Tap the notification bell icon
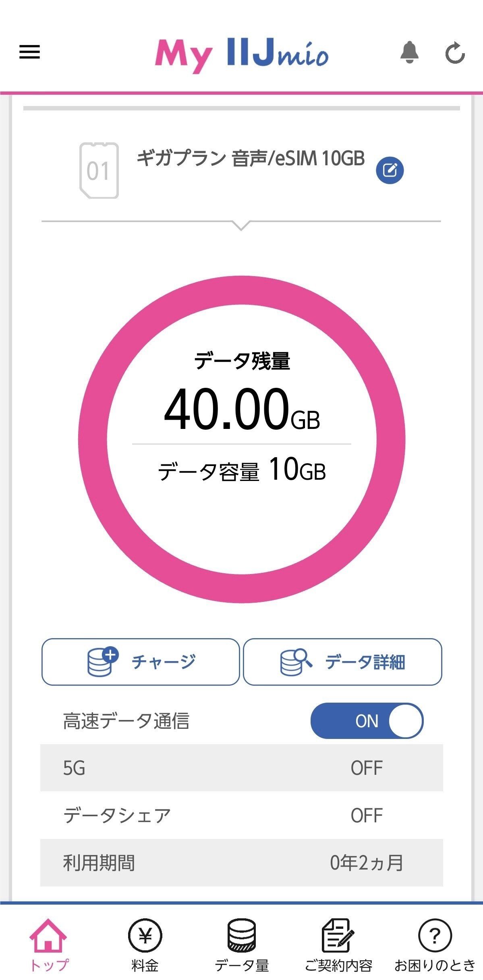483x980 pixels. [409, 52]
